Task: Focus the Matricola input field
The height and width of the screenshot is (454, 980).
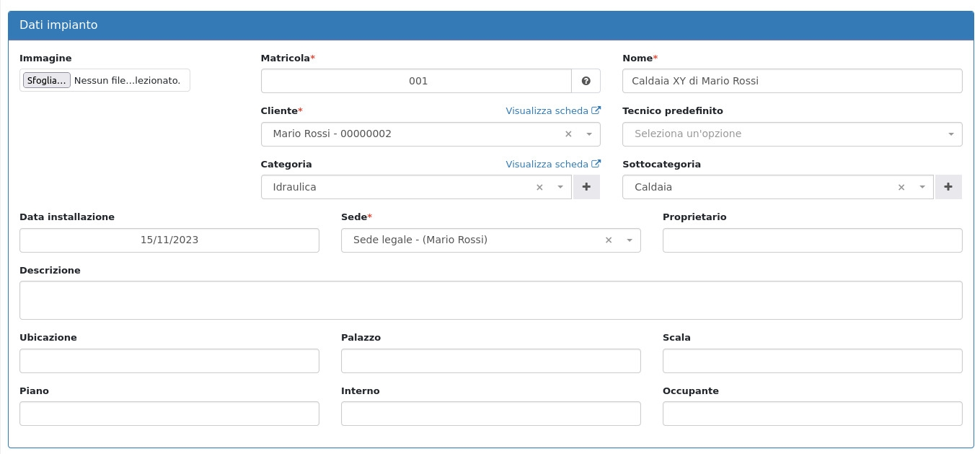Action: 416,81
